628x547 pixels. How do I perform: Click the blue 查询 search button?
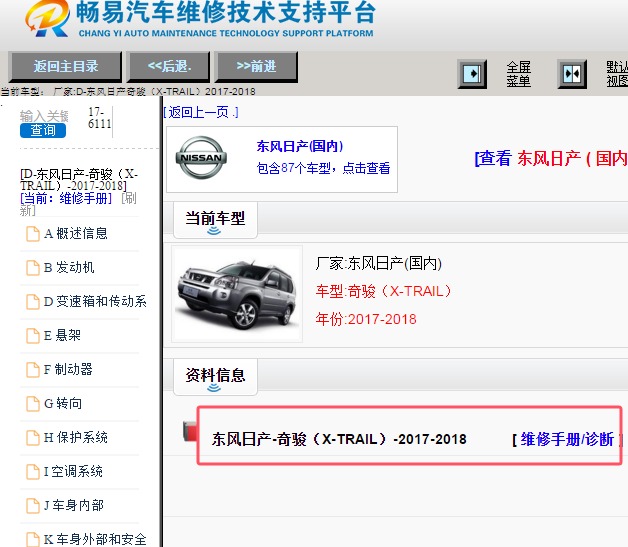[x=43, y=130]
